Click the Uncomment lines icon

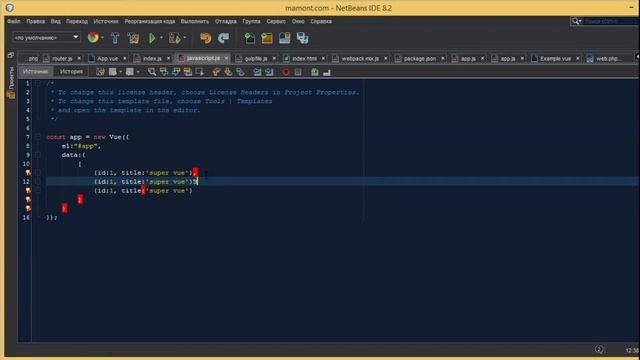click(327, 72)
